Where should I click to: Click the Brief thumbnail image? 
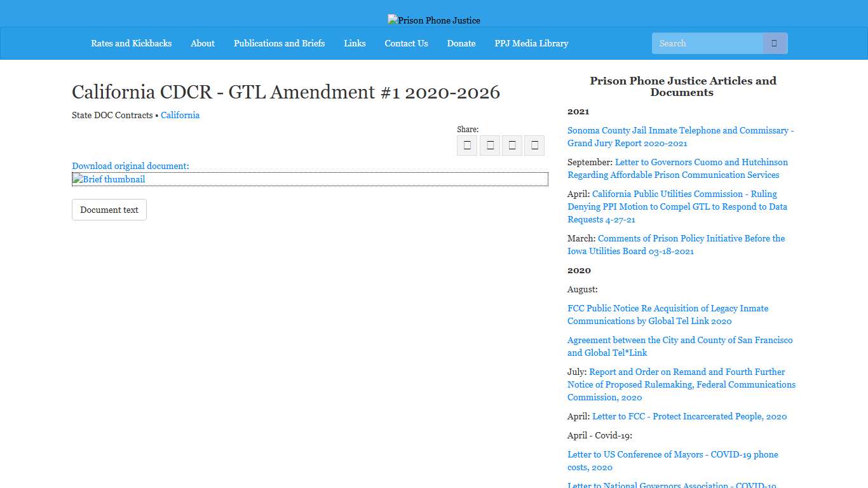(108, 179)
